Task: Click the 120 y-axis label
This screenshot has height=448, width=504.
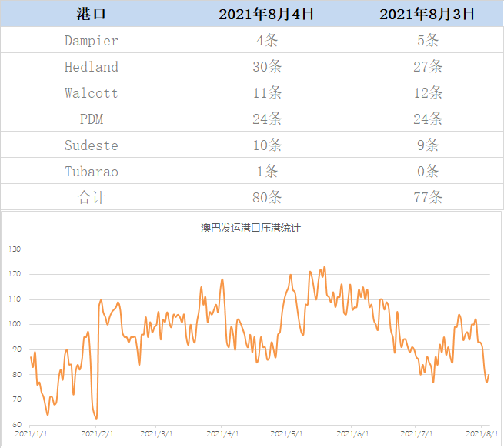Action: tap(15, 274)
